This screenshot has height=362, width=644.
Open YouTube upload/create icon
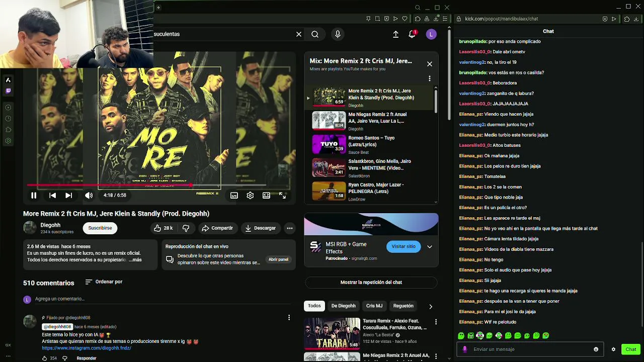point(395,34)
